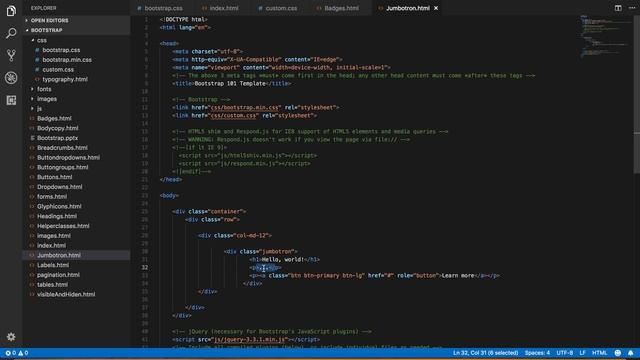Open Buttongroups.html in the explorer
The width and height of the screenshot is (640, 360).
click(x=62, y=167)
